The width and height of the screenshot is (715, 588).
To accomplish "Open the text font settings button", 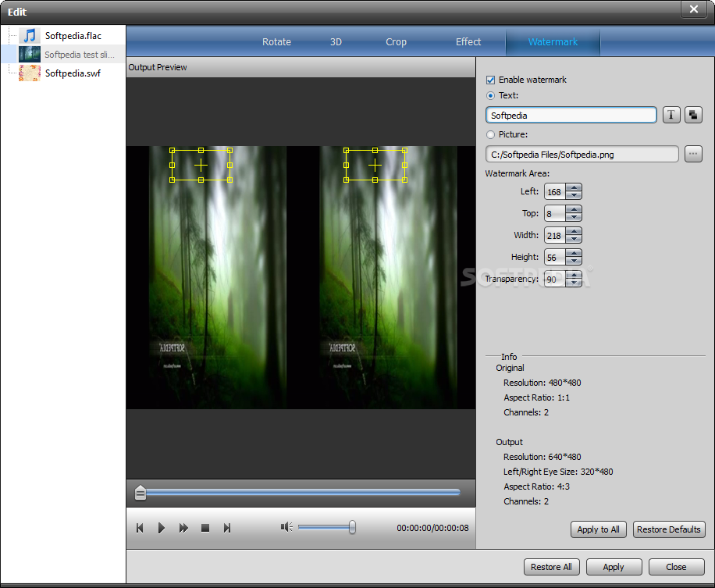I will point(671,115).
